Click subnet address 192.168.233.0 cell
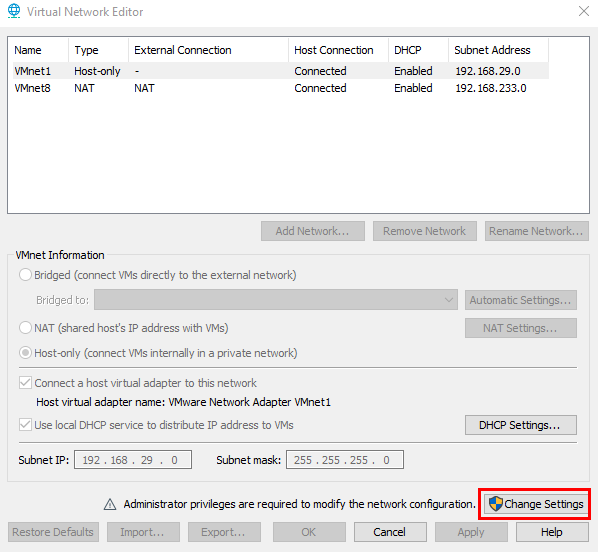This screenshot has height=552, width=598. click(x=491, y=88)
